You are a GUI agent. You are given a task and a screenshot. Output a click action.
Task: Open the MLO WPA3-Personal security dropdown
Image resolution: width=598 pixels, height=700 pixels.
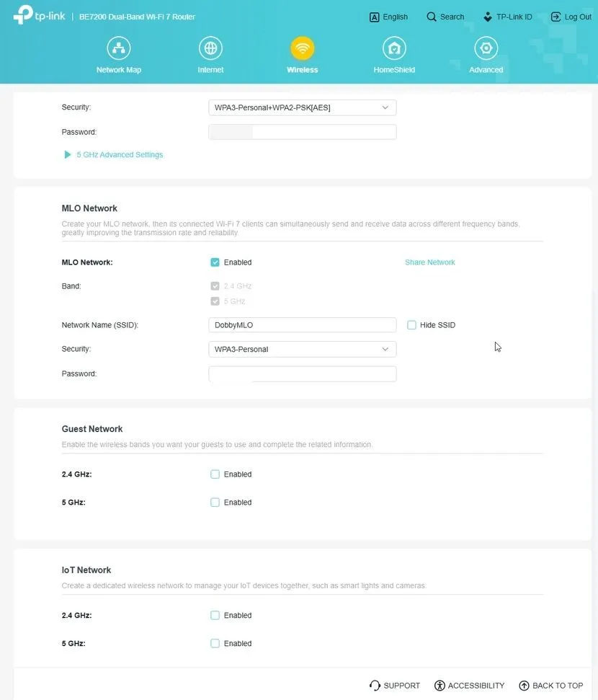[x=302, y=350]
